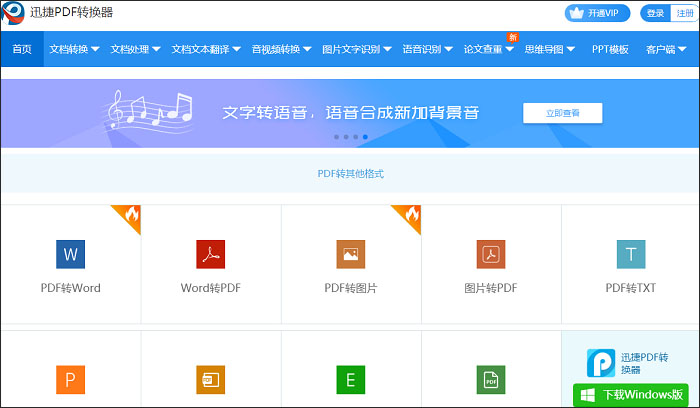The image size is (700, 408).
Task: Click the PDF转Word label text
Action: (x=71, y=288)
